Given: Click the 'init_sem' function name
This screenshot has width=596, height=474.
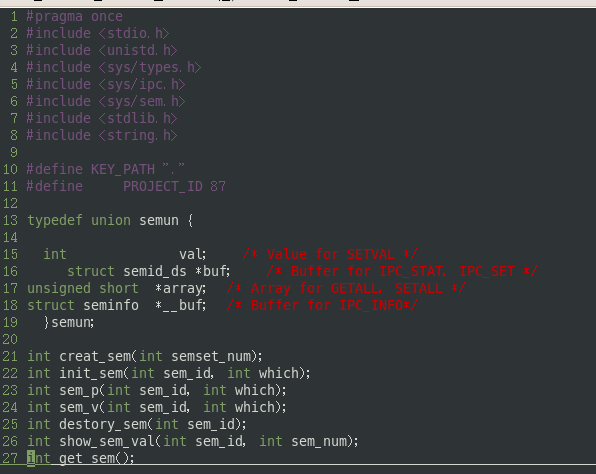Looking at the screenshot, I should 91,373.
